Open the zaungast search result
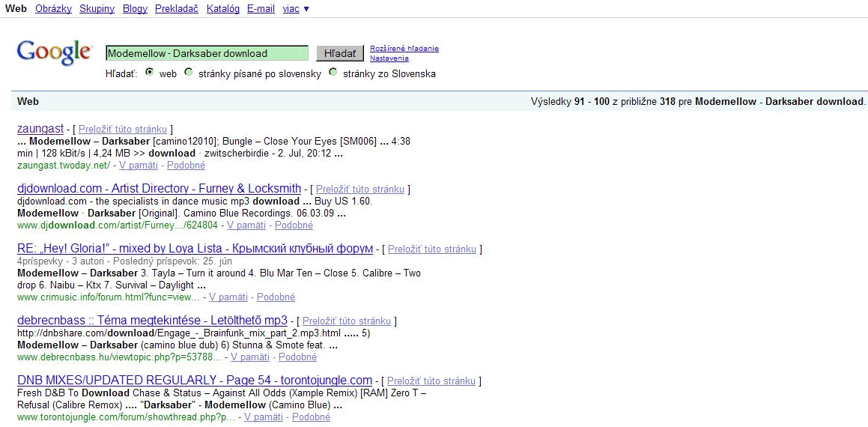 (40, 129)
